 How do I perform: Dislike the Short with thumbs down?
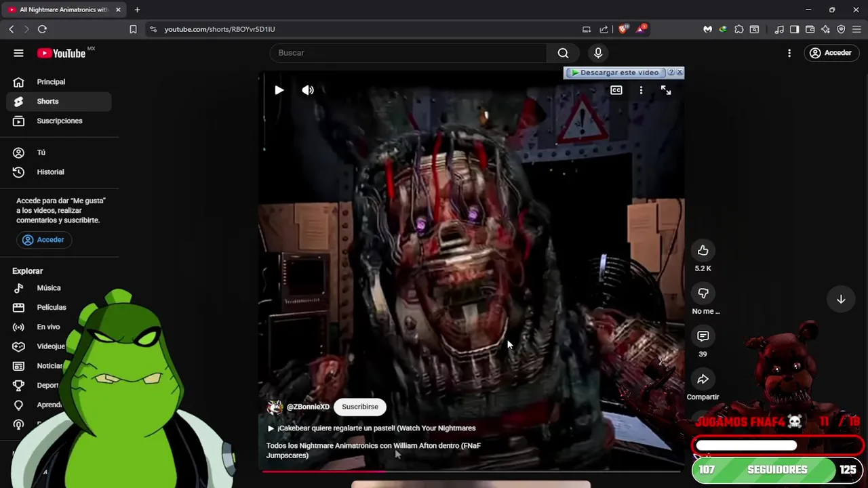point(703,293)
